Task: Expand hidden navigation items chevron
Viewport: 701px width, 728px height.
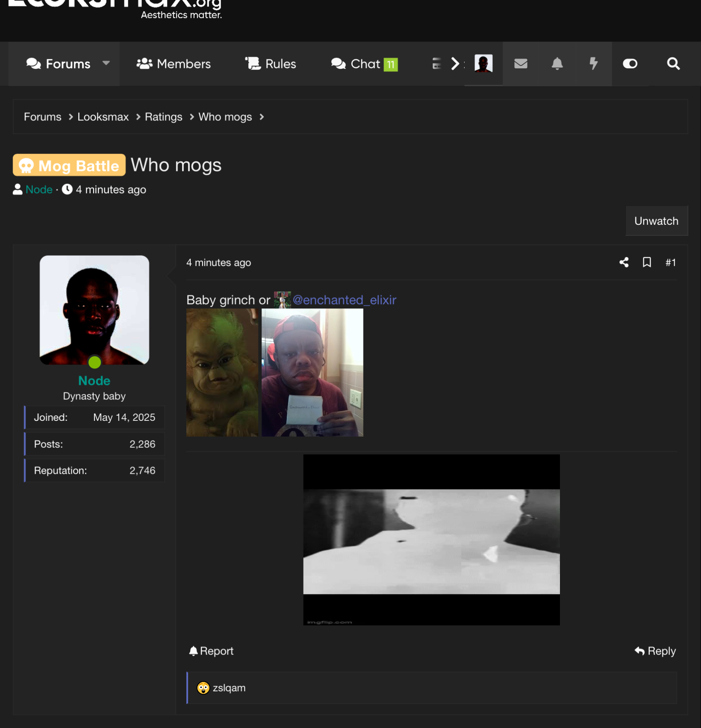Action: click(455, 64)
